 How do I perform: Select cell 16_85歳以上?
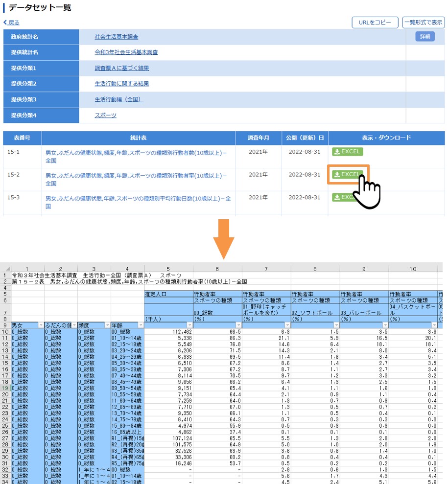tap(127, 432)
